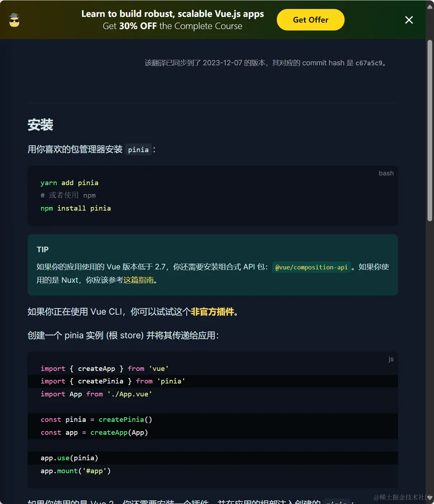Click the '# 或者使用 npm' comment line

68,195
